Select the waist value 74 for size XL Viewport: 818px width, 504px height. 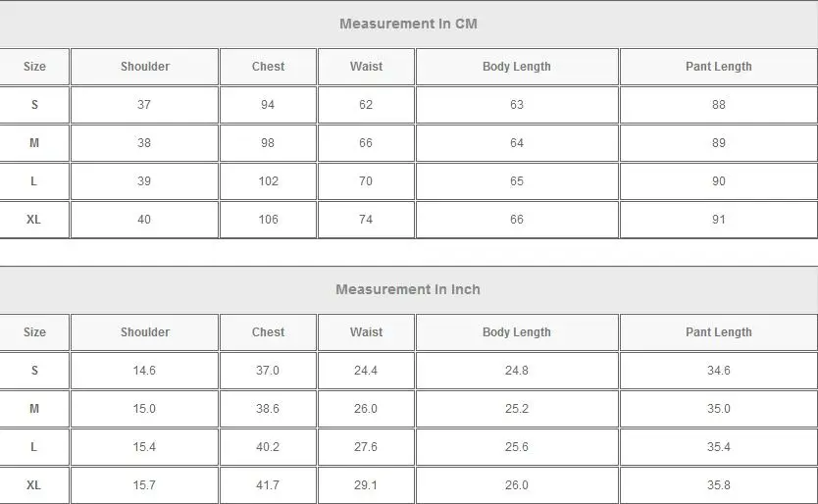click(x=366, y=220)
